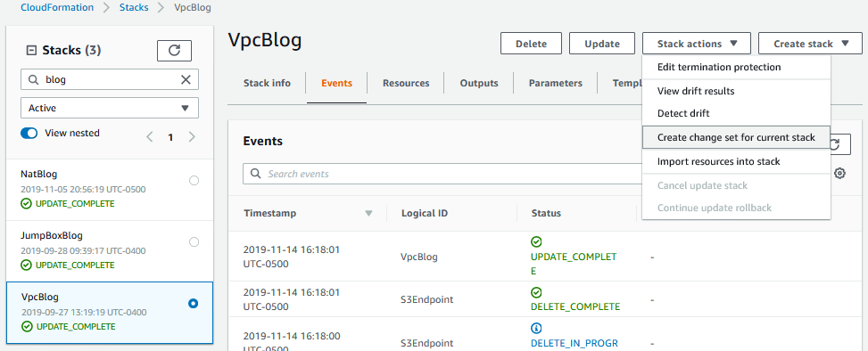Click the magnifier icon in stack search
The height and width of the screenshot is (351, 868).
34,79
